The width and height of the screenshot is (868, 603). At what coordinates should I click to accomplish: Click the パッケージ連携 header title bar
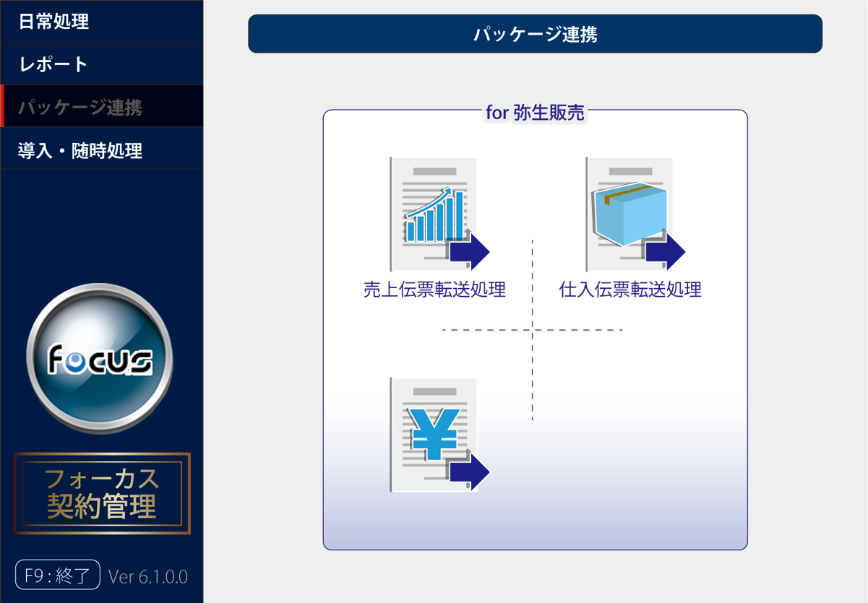click(x=535, y=34)
